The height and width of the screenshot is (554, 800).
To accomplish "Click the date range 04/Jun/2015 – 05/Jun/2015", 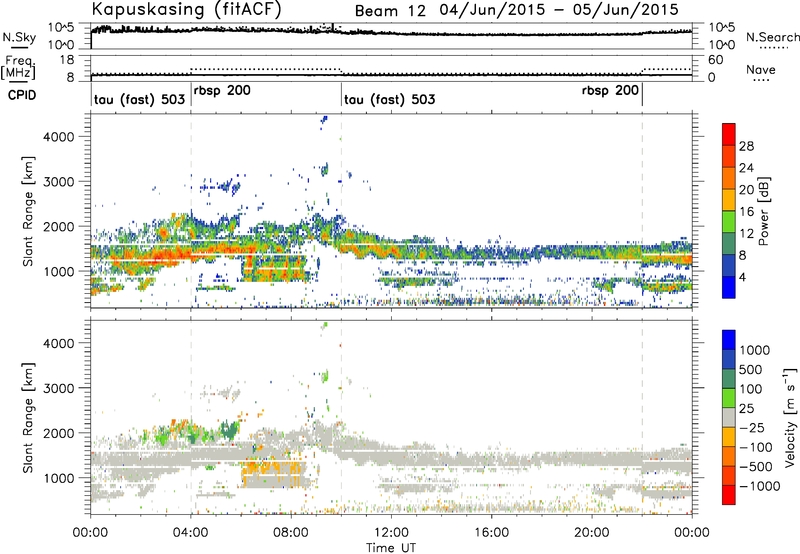I will [559, 10].
